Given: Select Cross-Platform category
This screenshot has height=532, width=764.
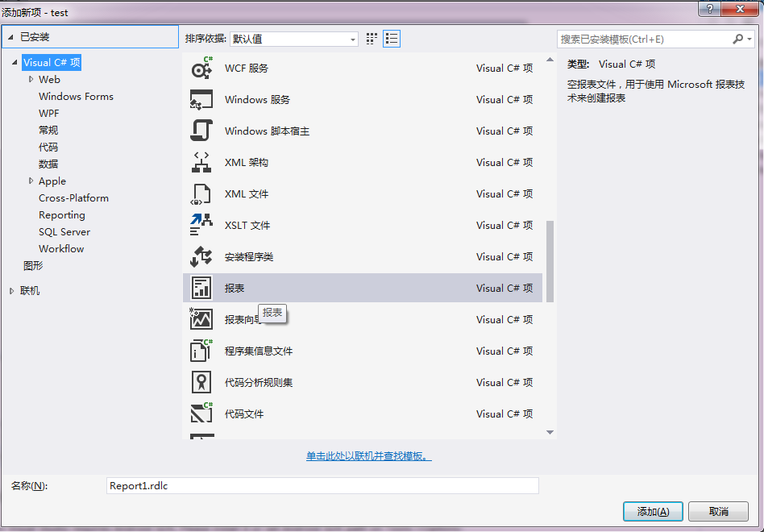Looking at the screenshot, I should pyautogui.click(x=73, y=197).
